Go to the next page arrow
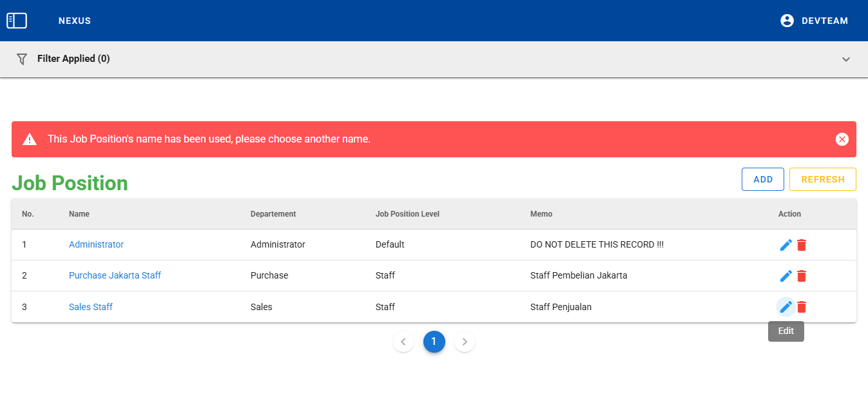 point(465,342)
